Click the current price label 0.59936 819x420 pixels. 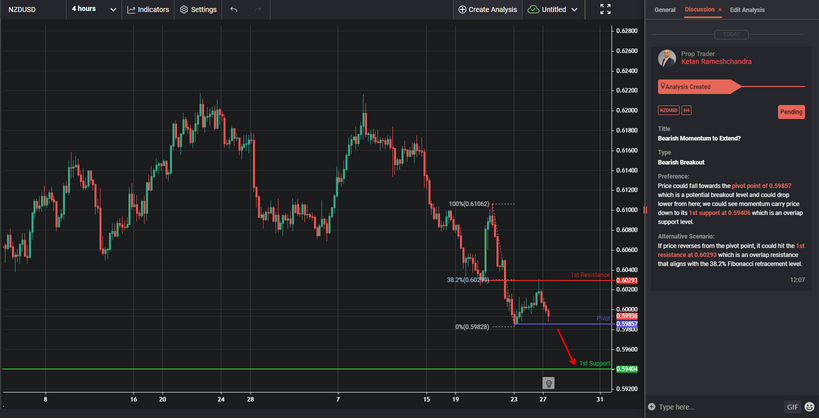point(626,316)
